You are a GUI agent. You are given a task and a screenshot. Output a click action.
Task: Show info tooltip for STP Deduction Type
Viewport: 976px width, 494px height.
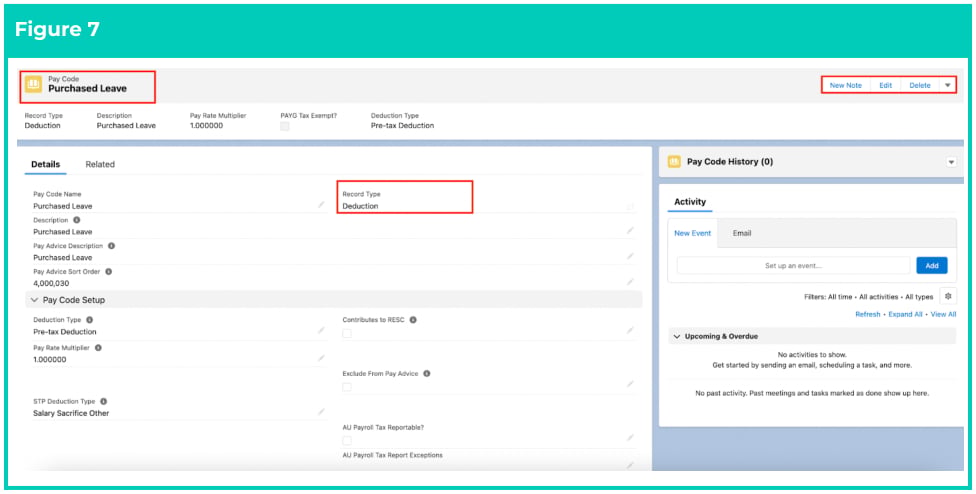(x=103, y=402)
